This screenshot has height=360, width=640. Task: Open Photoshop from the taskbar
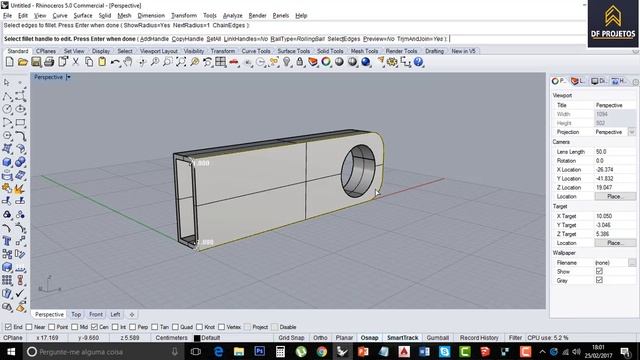260,351
